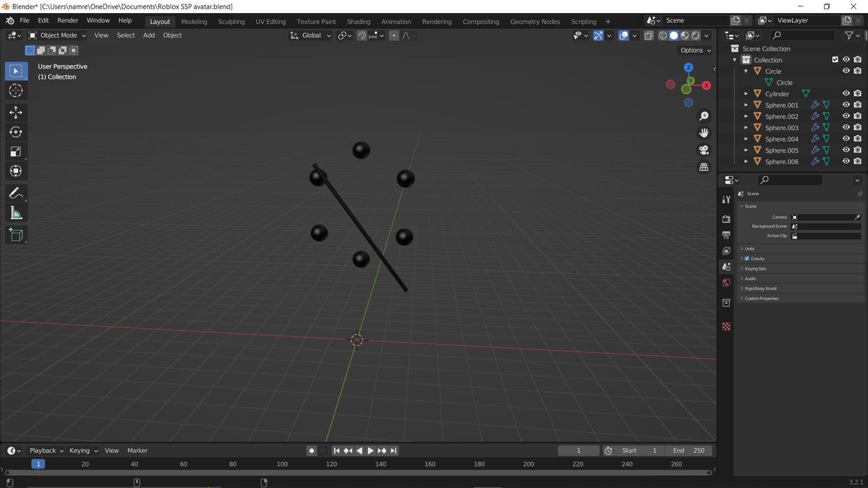Open the Render menu

(68, 21)
